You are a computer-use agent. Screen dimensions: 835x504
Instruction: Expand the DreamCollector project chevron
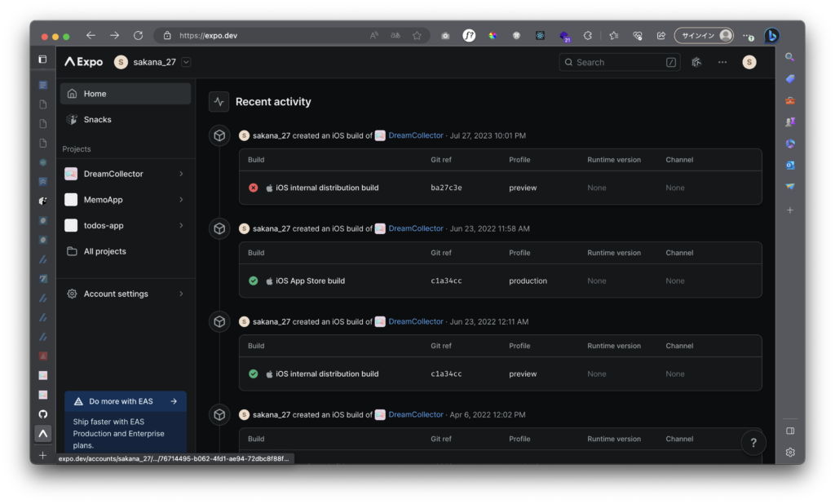tap(181, 174)
